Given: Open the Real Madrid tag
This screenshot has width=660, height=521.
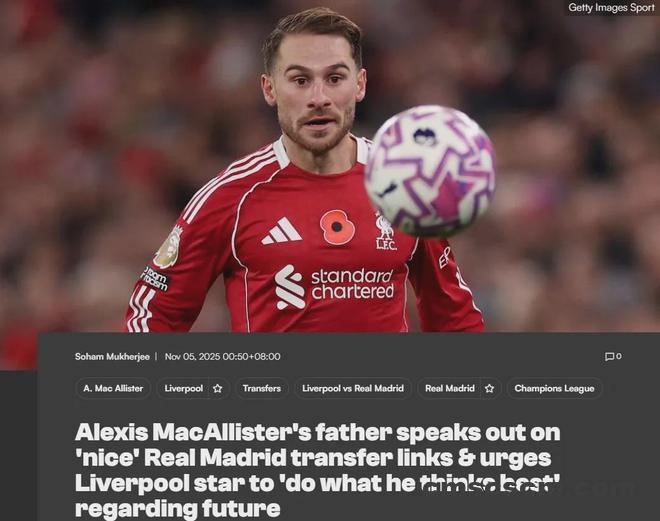Looking at the screenshot, I should coord(450,388).
